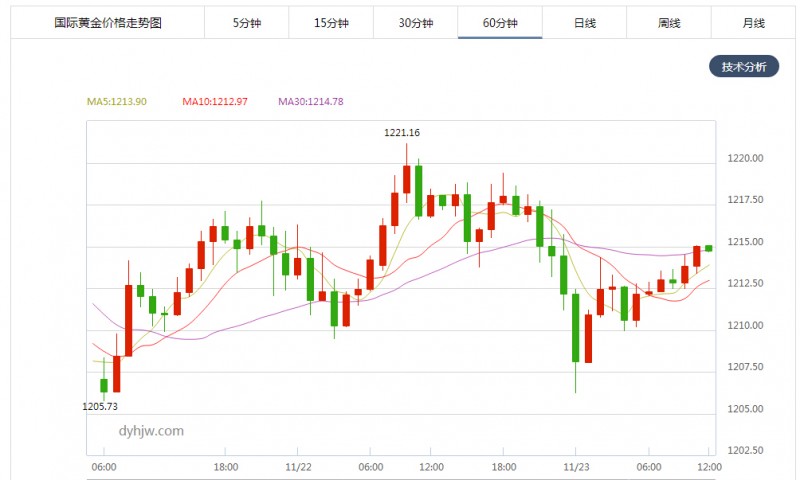The width and height of the screenshot is (800, 480).
Task: Click the 国际黄金价格走势图 title
Action: point(108,22)
